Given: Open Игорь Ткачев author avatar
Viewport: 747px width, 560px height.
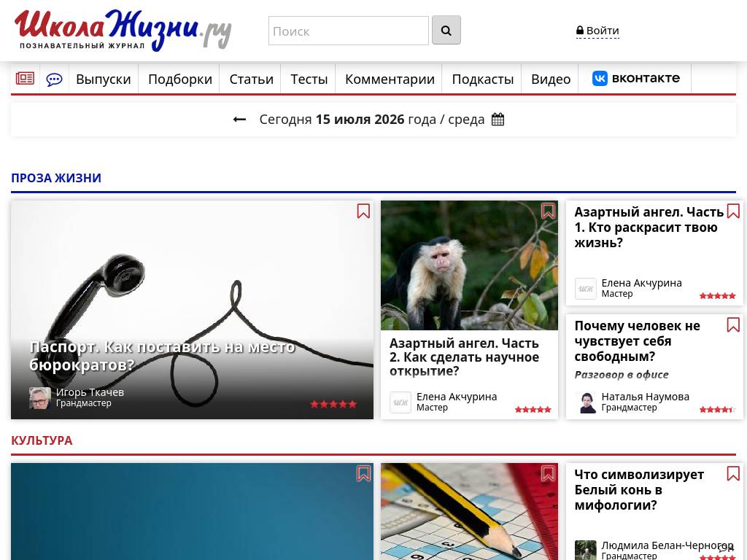Looking at the screenshot, I should point(40,397).
